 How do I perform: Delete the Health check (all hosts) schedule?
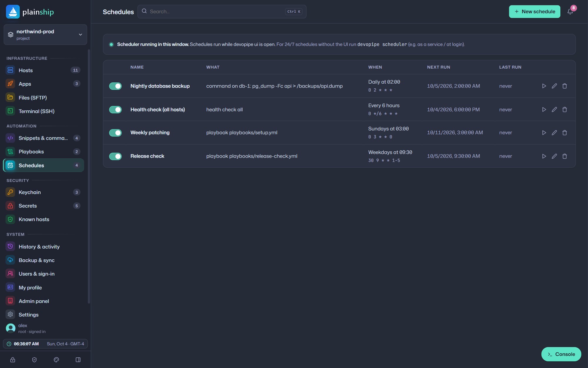click(x=564, y=110)
